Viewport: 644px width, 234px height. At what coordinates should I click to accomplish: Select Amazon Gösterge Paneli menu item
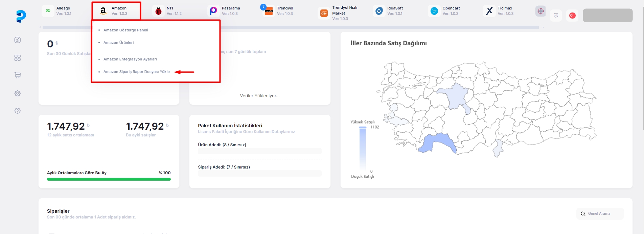[125, 30]
